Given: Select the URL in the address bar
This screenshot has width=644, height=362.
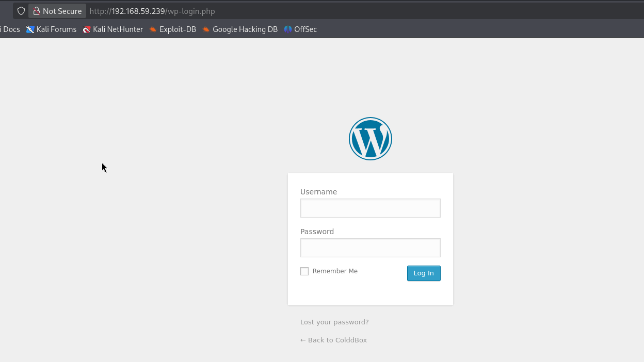Looking at the screenshot, I should (x=152, y=11).
